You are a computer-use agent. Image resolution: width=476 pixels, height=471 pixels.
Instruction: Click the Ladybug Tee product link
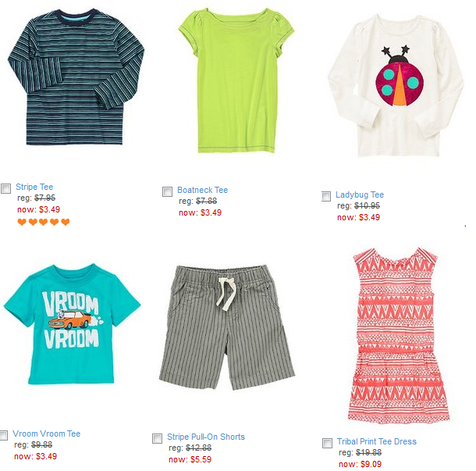click(361, 195)
